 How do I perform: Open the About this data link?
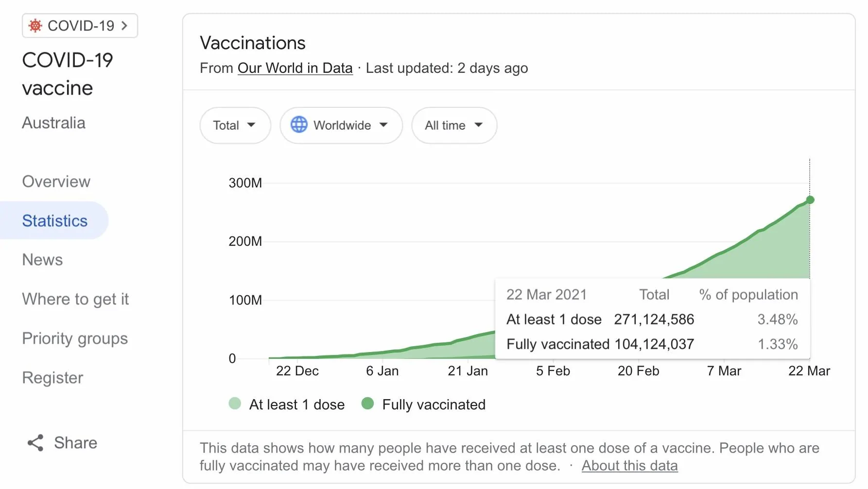(629, 465)
